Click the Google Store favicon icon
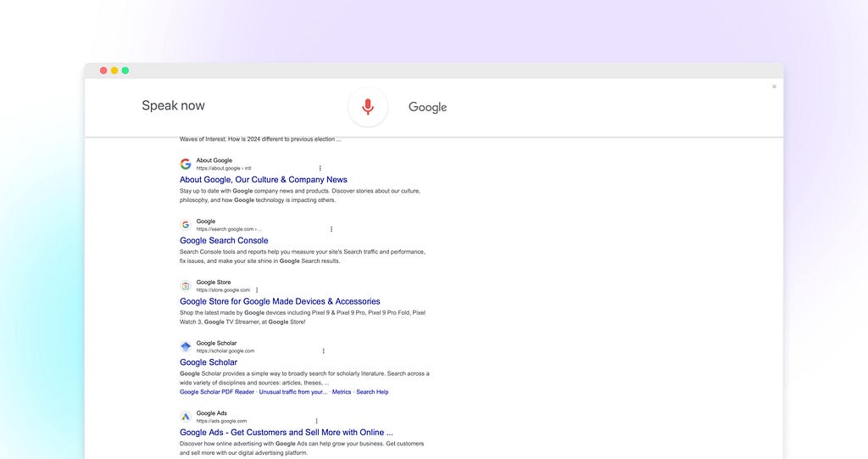The height and width of the screenshot is (459, 868). (186, 285)
